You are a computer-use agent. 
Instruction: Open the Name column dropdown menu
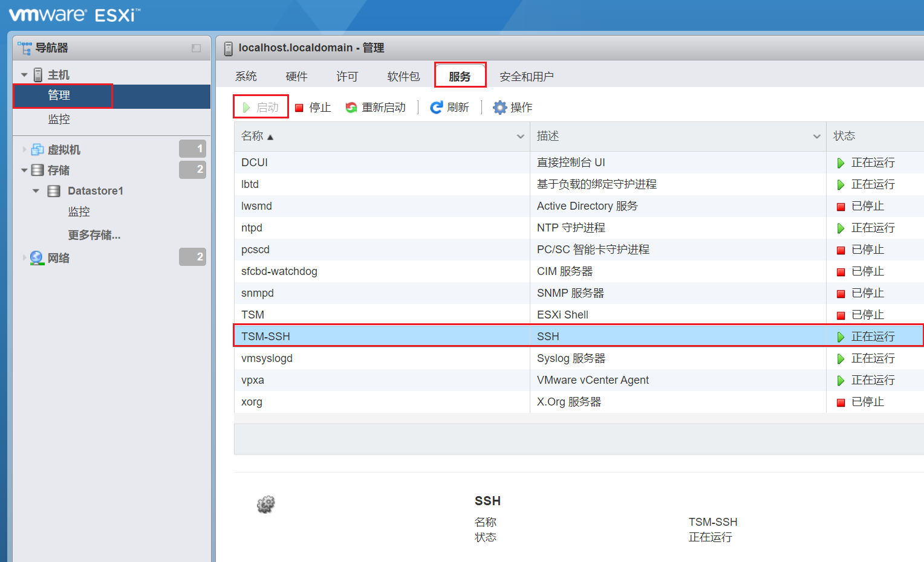(x=520, y=137)
